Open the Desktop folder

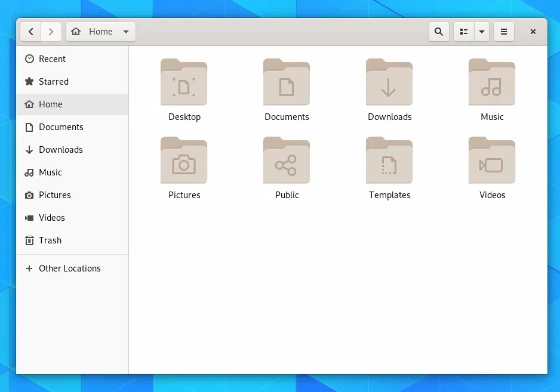(184, 82)
